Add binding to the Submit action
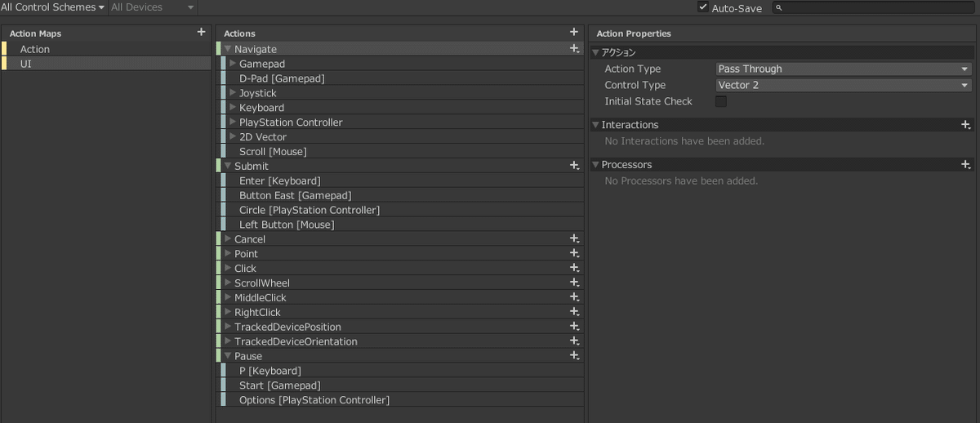 coord(574,166)
